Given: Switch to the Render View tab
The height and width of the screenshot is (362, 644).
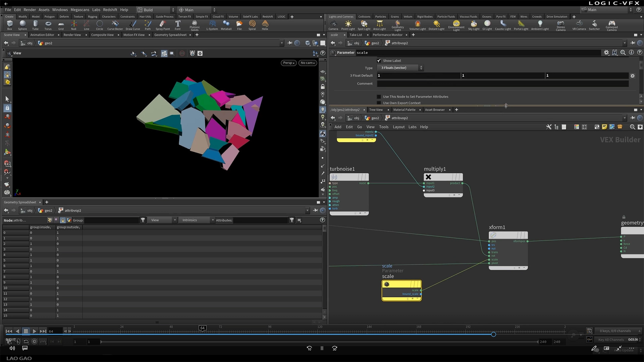Looking at the screenshot, I should point(72,35).
